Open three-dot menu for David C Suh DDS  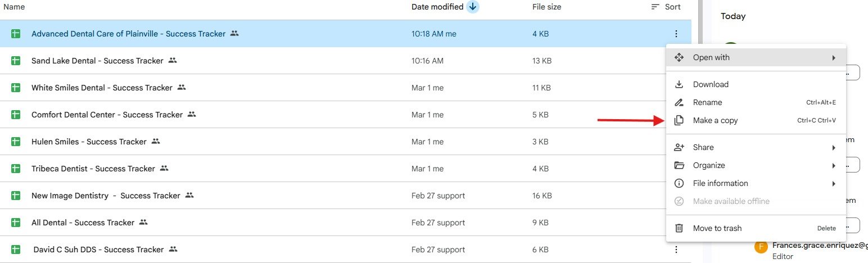676,250
